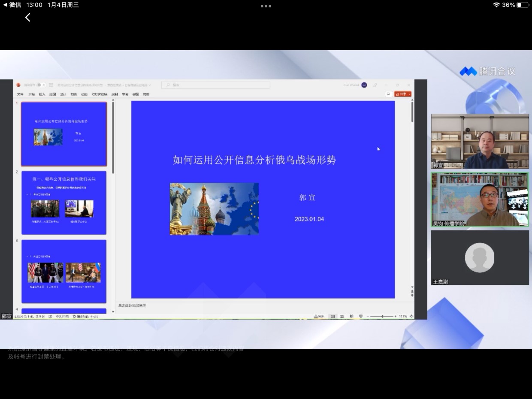Open the comments icon beside Share button
Viewport: 532px width, 399px height.
pos(388,94)
